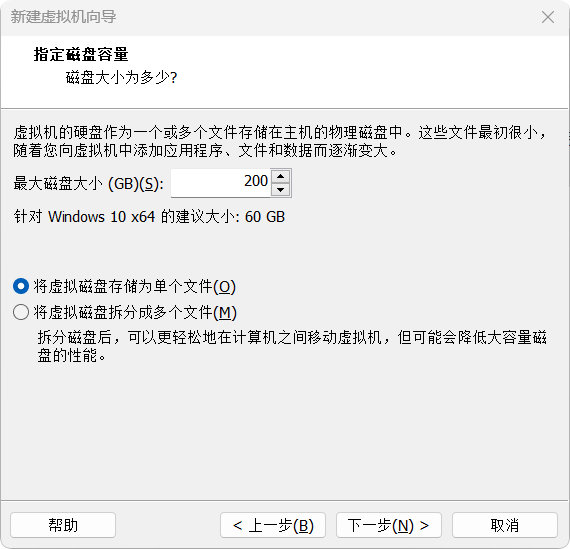Image resolution: width=570 pixels, height=549 pixels.
Task: Select 将虚拟磁盘拆分成多个文件 radio button
Action: [x=21, y=312]
